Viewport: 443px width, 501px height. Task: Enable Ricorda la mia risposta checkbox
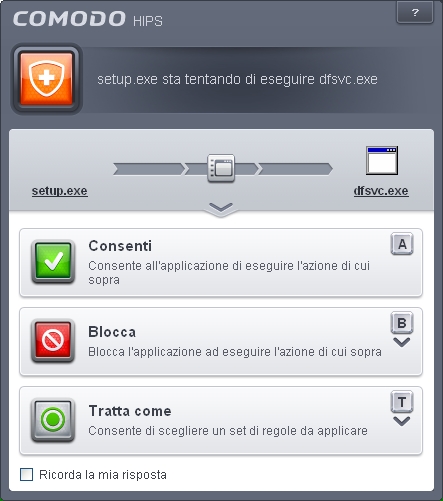click(27, 474)
